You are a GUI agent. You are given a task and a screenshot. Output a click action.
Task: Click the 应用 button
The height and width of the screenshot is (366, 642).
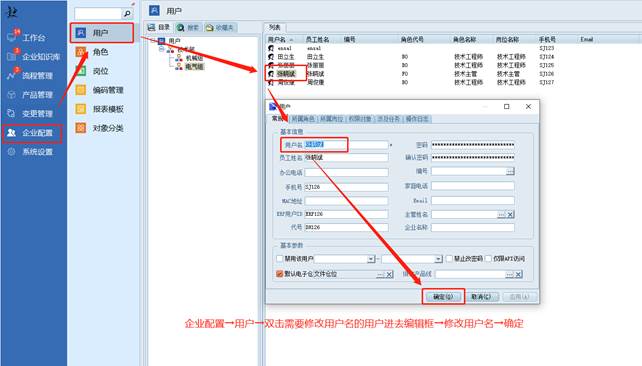[x=519, y=296]
